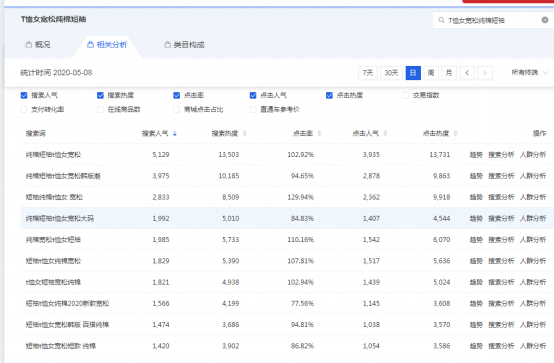Viewport: 554px width, 363px height.
Task: Uncheck the 搜索人气 metric checkbox
Action: 24,95
